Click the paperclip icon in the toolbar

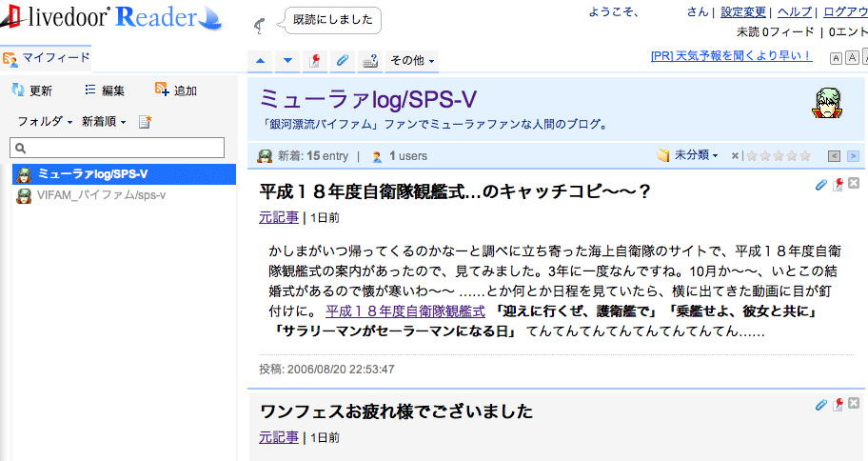tap(343, 61)
